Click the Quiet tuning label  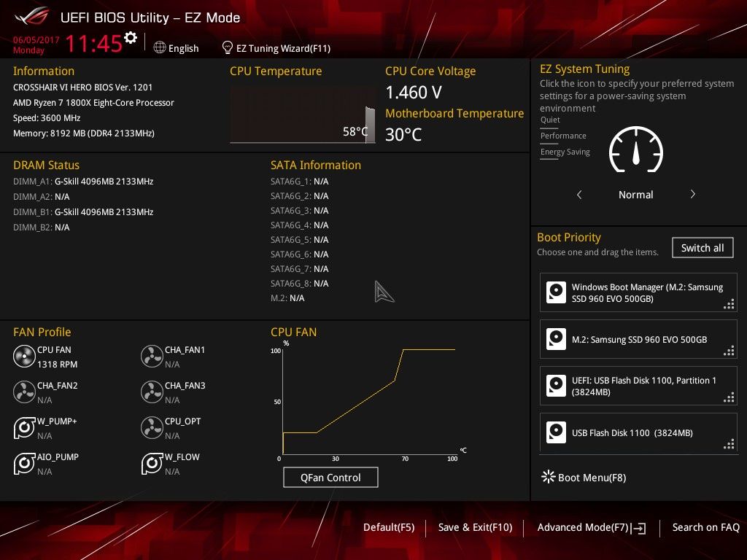tap(550, 120)
